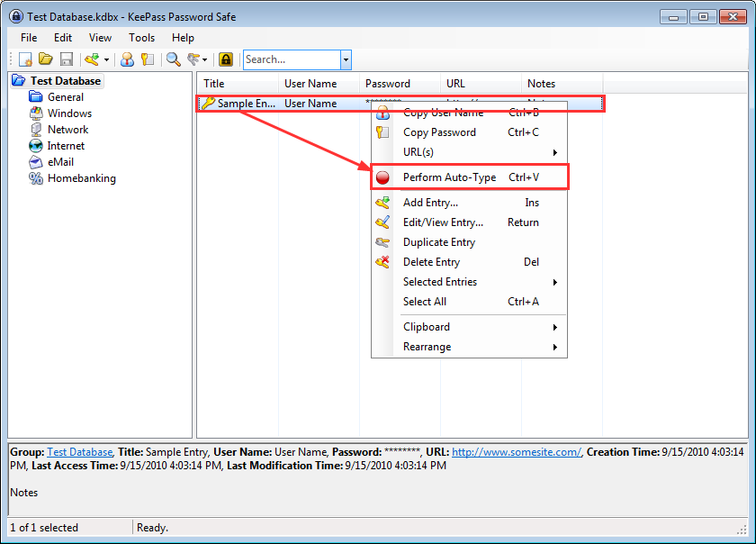Click the Add Entry menu key icon
This screenshot has width=756, height=544.
click(382, 203)
